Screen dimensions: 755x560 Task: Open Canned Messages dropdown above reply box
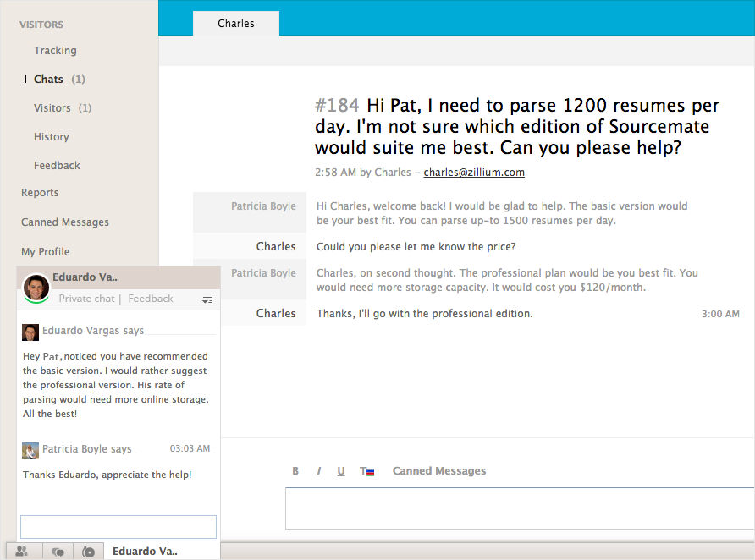438,471
